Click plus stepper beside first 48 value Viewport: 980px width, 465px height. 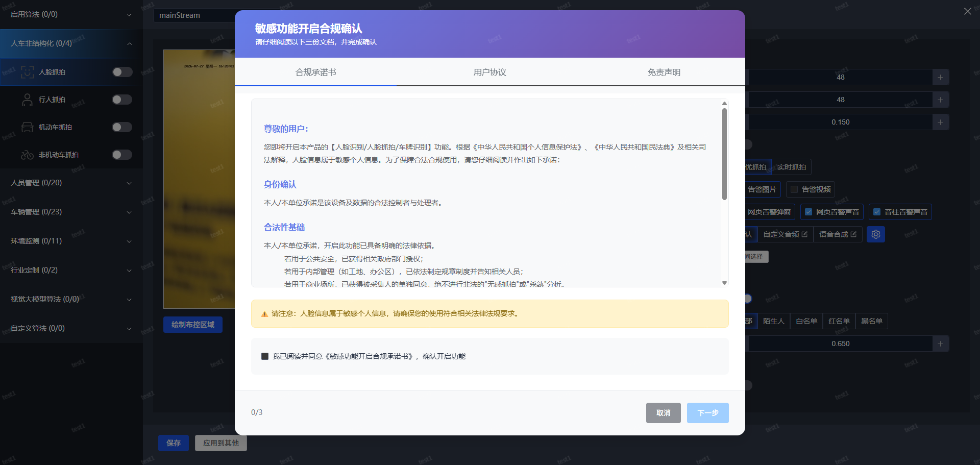[940, 77]
